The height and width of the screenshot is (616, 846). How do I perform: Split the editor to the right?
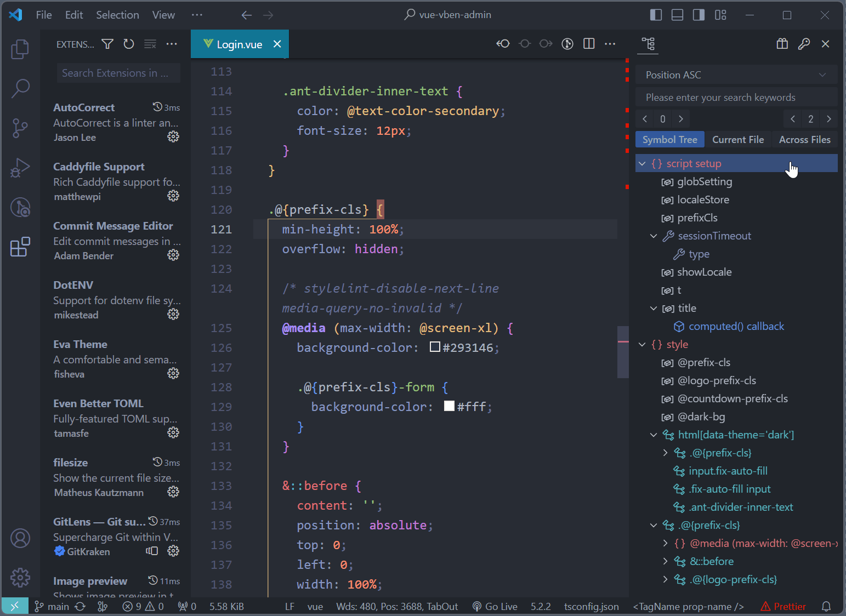589,44
